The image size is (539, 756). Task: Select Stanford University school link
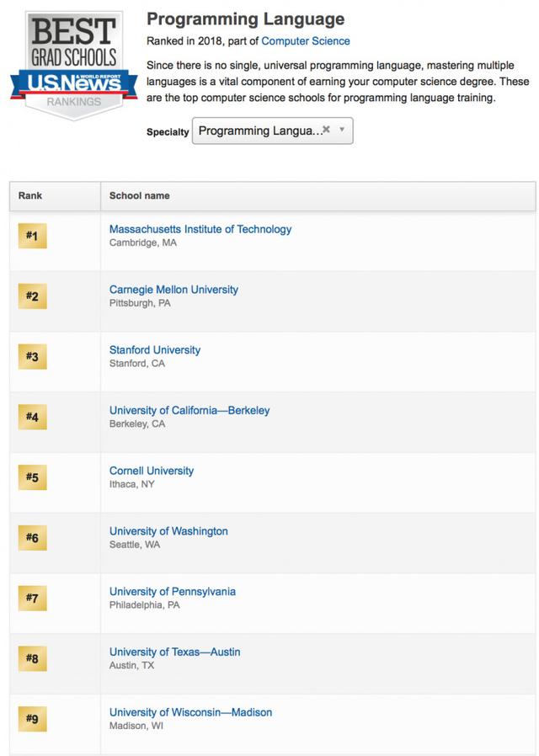[155, 349]
